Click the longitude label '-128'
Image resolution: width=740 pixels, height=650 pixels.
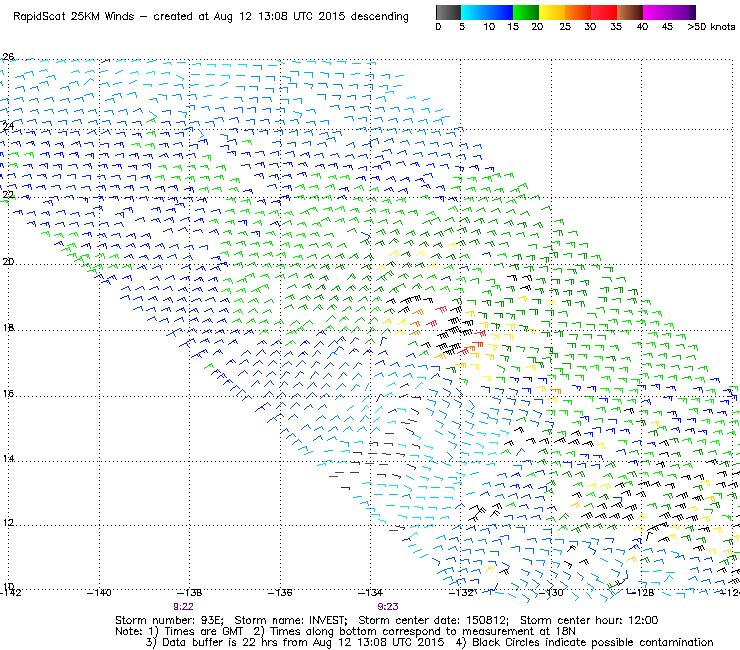641,592
